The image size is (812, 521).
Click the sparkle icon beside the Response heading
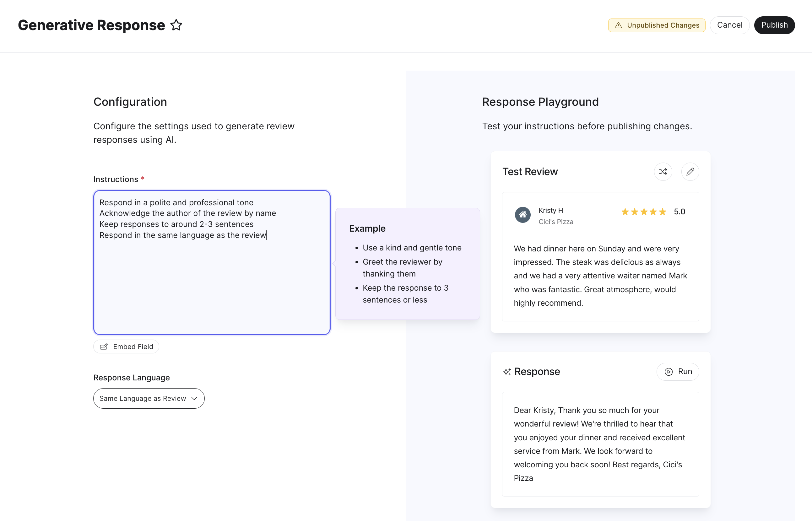[507, 372]
